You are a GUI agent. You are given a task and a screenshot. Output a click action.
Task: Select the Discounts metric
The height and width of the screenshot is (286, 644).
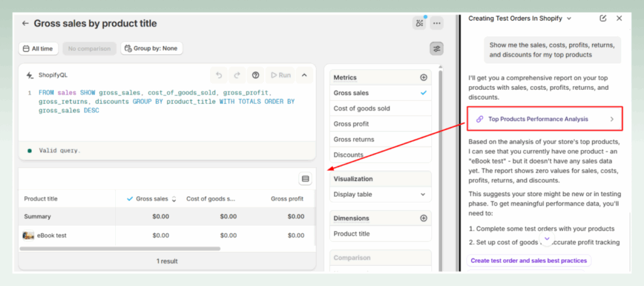coord(380,155)
